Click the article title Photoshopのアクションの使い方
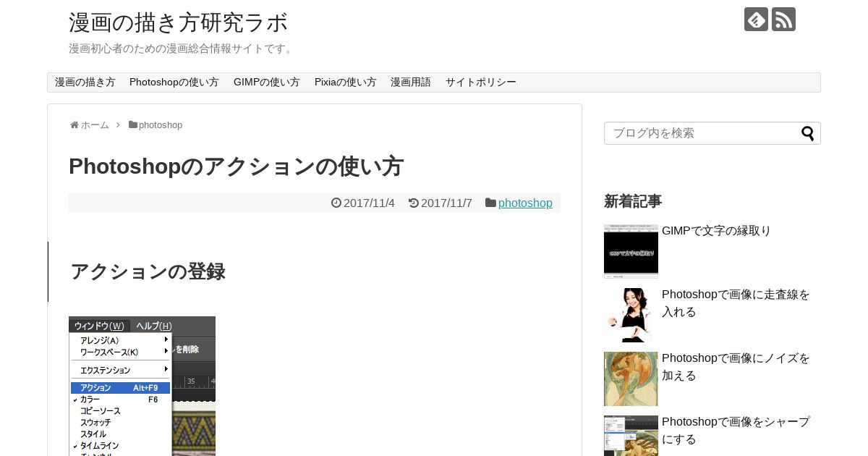868x456 pixels. click(236, 166)
